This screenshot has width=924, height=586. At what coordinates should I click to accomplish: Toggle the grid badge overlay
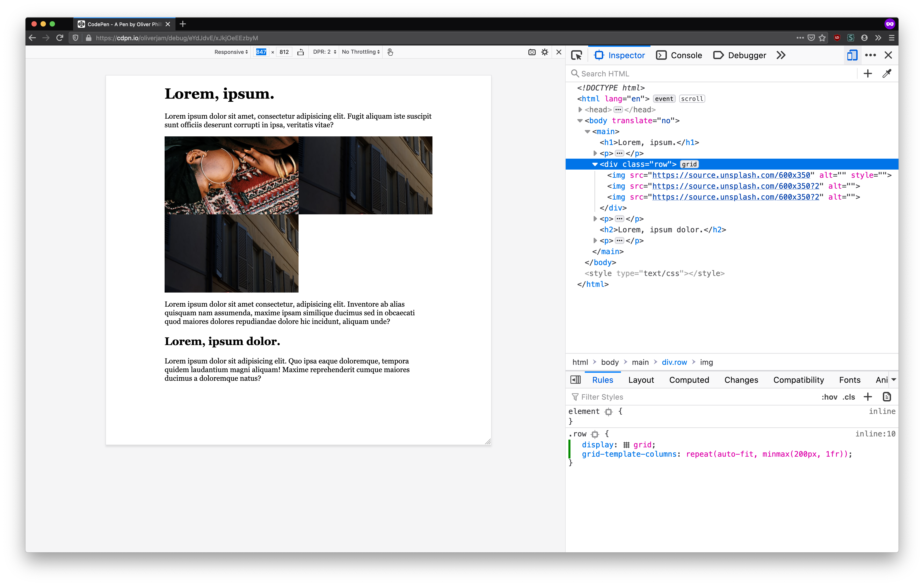pyautogui.click(x=689, y=164)
